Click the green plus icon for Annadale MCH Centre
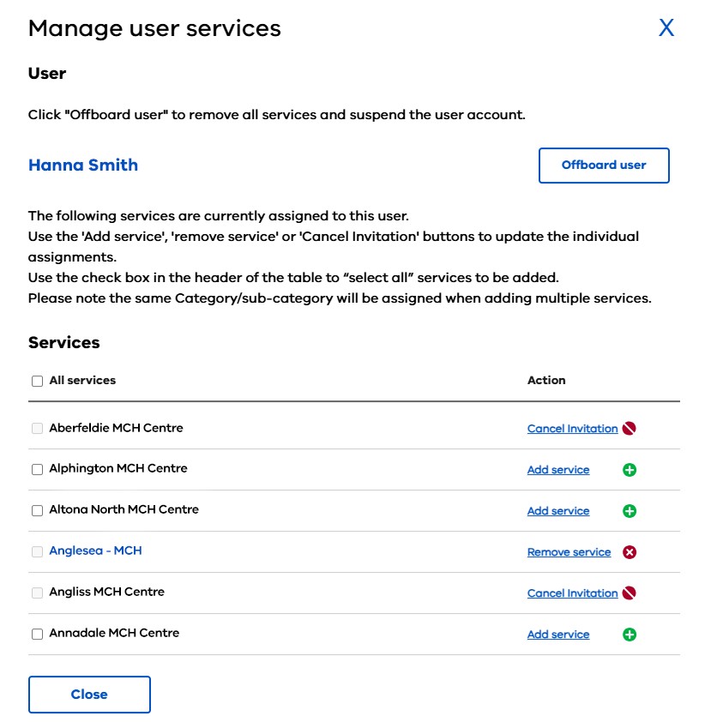 (x=630, y=634)
